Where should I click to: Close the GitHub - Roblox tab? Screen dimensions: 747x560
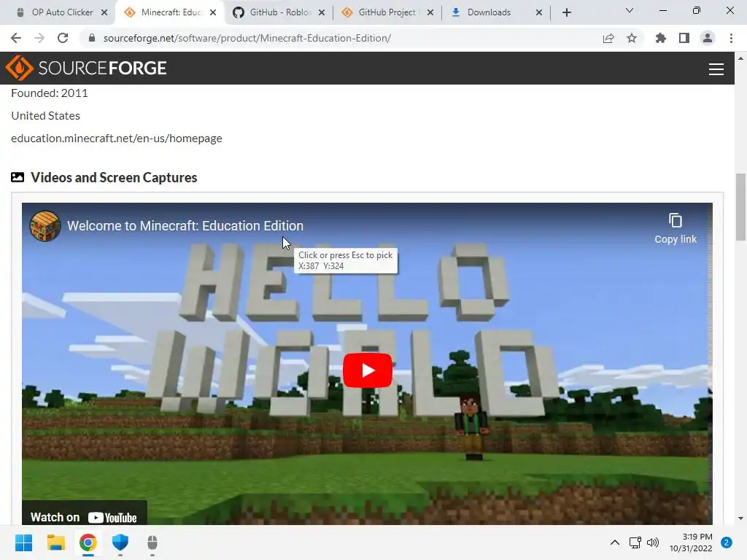(322, 12)
